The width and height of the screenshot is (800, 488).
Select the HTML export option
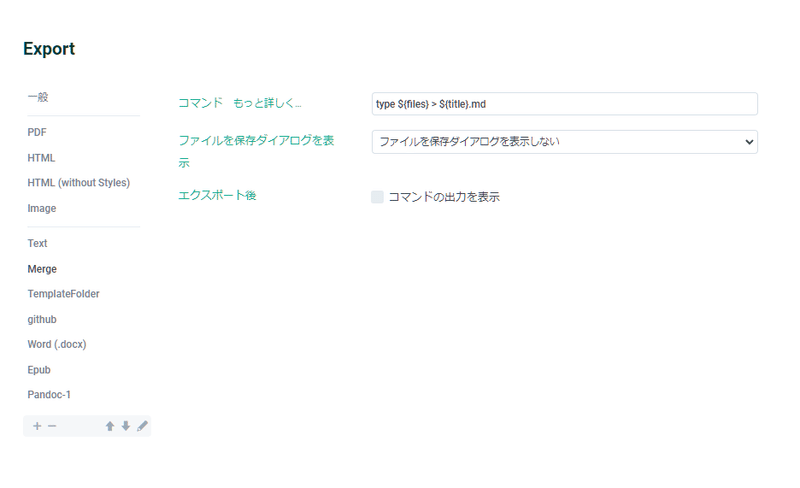41,158
